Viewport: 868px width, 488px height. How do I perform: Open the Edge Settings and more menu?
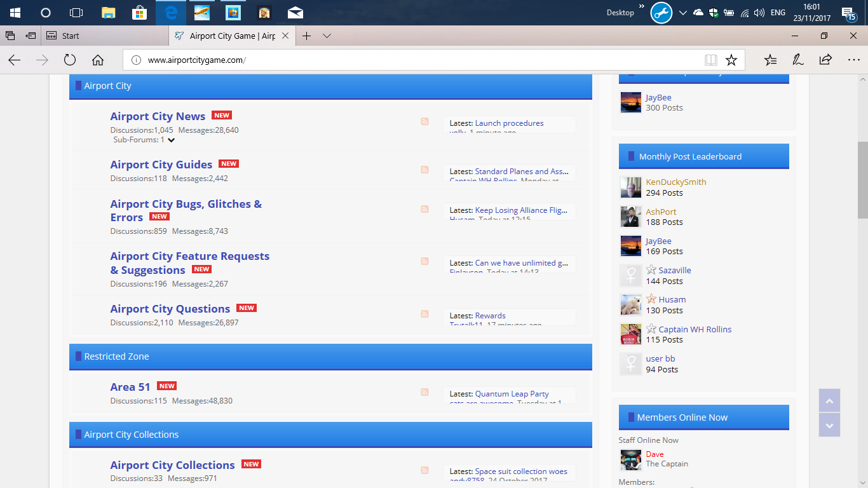point(853,60)
